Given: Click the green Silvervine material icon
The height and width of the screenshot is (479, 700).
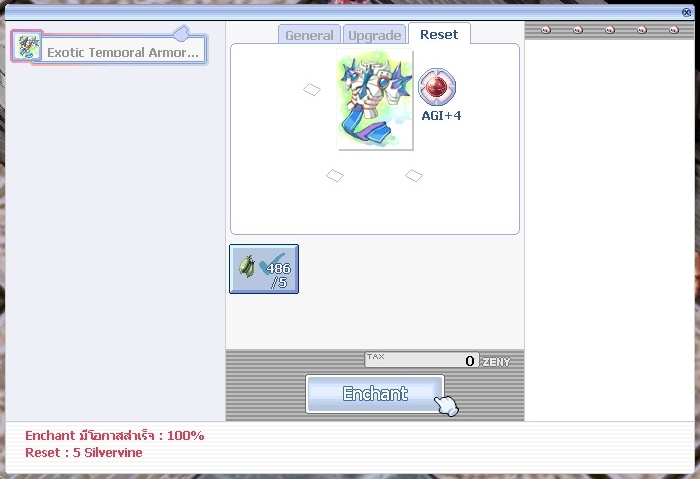Looking at the screenshot, I should pos(246,268).
